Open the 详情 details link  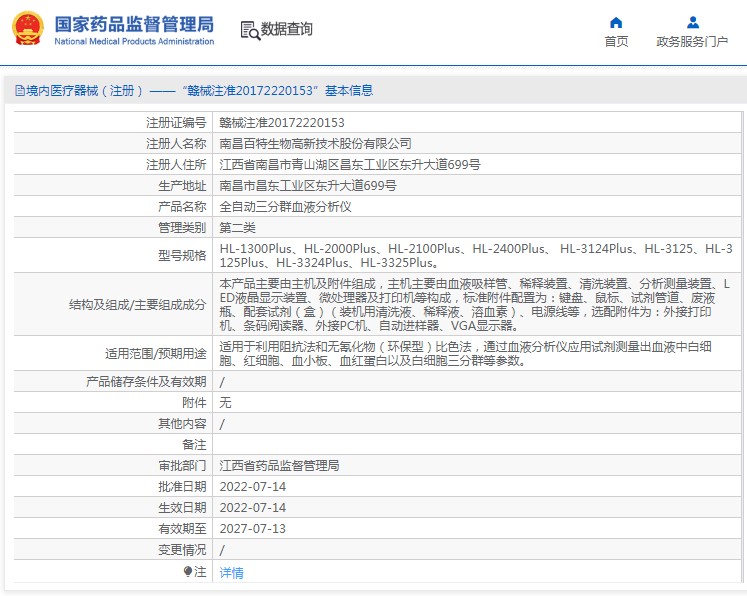(x=231, y=572)
